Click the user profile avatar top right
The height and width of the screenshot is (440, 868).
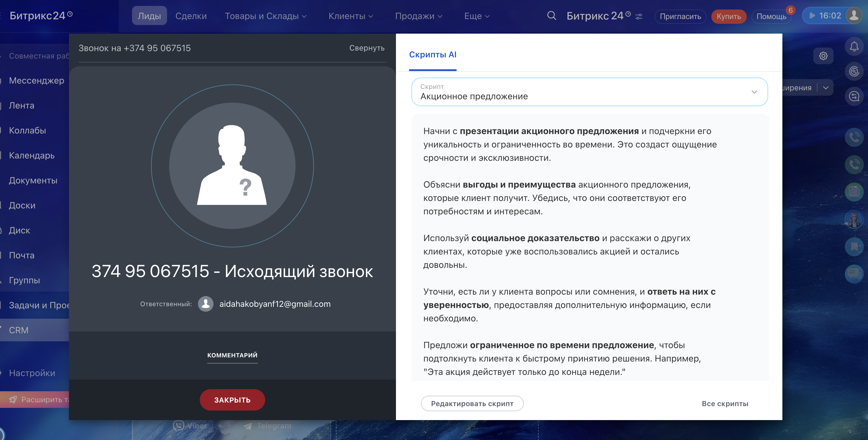(x=854, y=16)
